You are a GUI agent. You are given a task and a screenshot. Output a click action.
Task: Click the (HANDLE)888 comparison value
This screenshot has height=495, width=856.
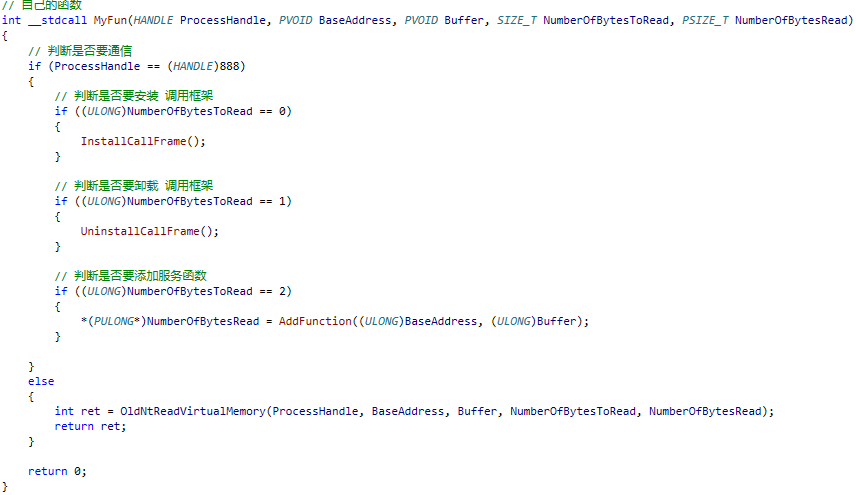point(204,67)
